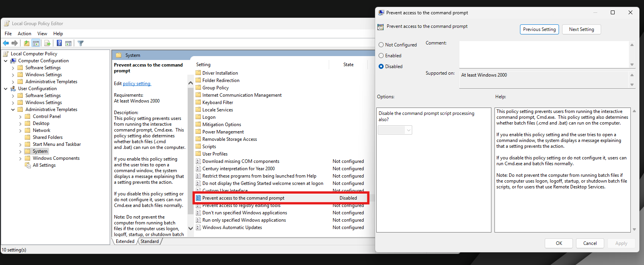Collapse Administrative Templates under User Configuration
Viewport: 644px width, 265px height.
pos(13,109)
